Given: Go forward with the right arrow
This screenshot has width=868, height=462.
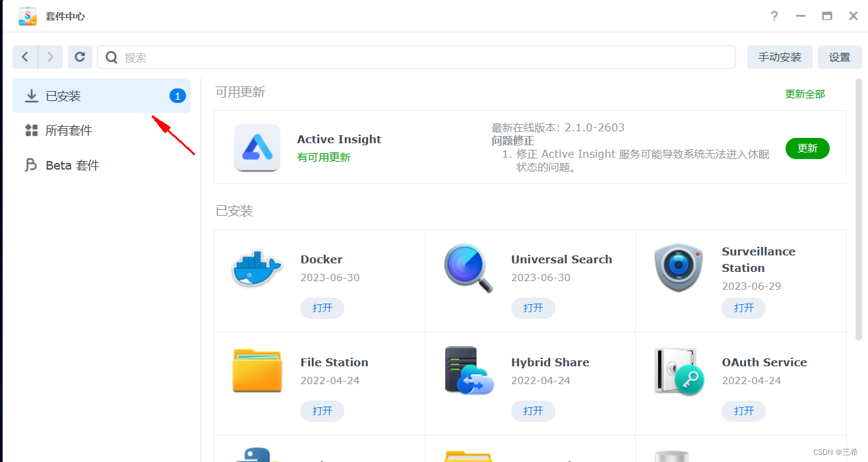Looking at the screenshot, I should click(x=50, y=57).
